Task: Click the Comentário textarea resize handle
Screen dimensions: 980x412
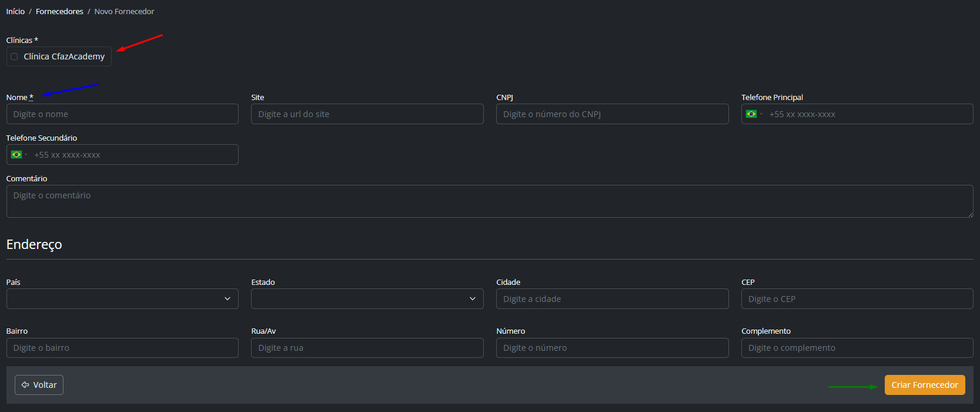Action: [969, 214]
